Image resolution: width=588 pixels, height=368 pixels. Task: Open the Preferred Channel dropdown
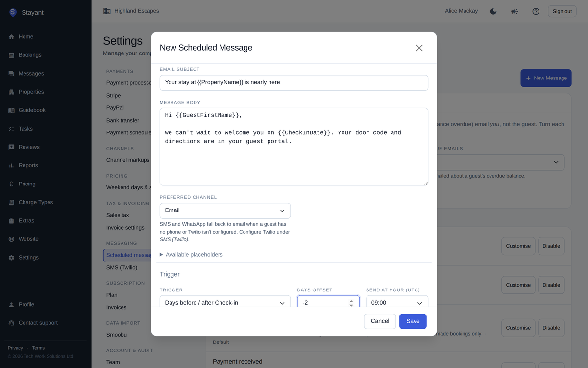[x=225, y=210]
